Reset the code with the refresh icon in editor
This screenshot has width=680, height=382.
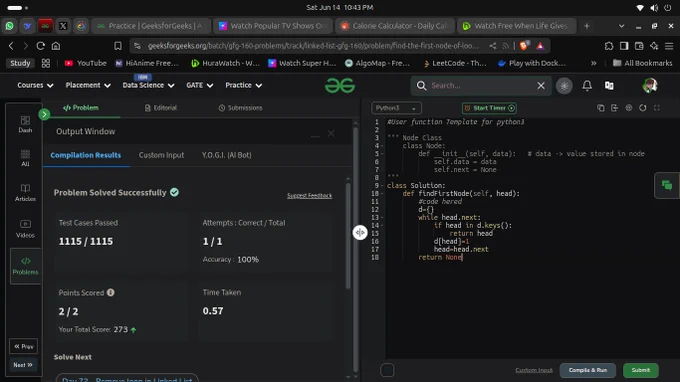click(x=643, y=108)
